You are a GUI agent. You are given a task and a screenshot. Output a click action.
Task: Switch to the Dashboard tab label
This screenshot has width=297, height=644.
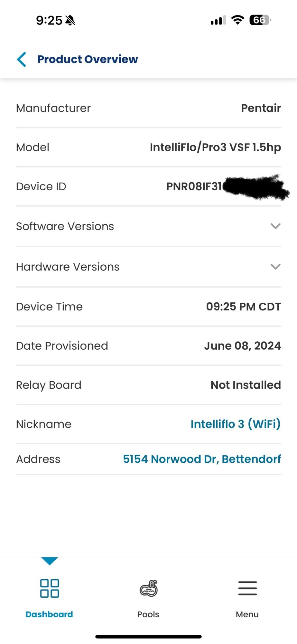(x=49, y=614)
